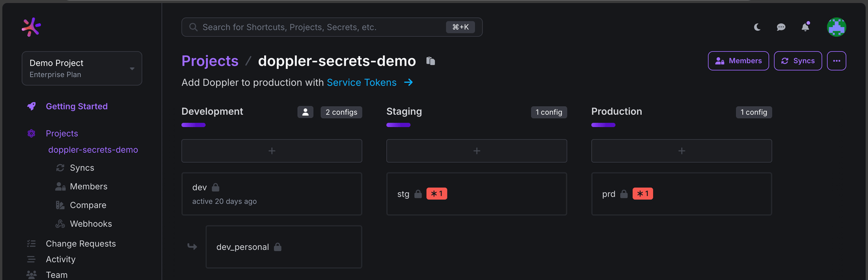Click the 'active 20 days ago' text
868x280 pixels.
[x=225, y=201]
